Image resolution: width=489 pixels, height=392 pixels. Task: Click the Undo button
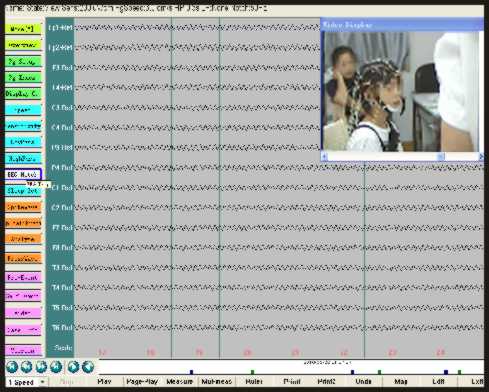click(x=363, y=382)
